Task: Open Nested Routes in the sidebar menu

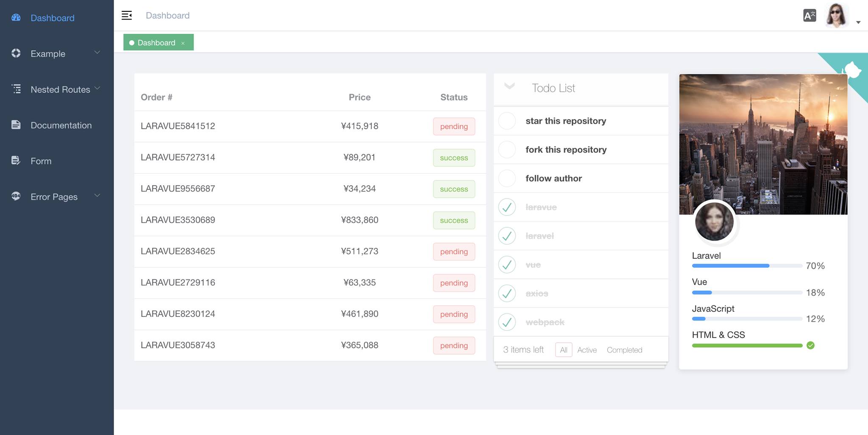Action: click(57, 89)
